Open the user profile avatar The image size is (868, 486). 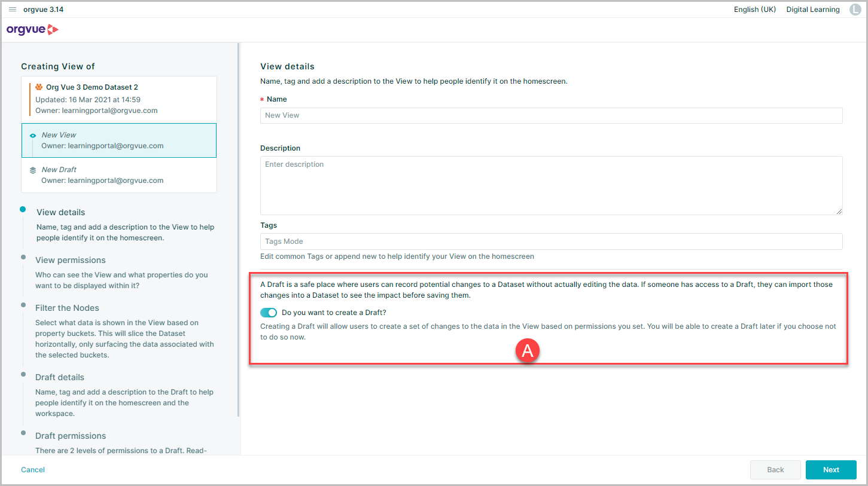point(855,10)
